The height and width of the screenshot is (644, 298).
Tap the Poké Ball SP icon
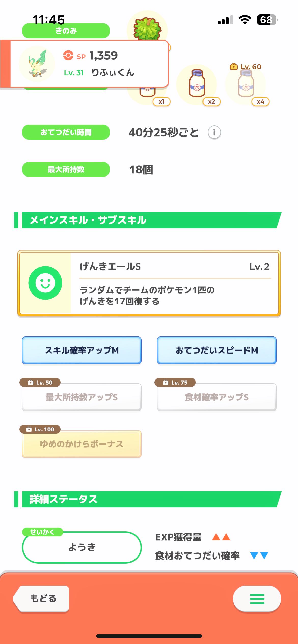(68, 55)
